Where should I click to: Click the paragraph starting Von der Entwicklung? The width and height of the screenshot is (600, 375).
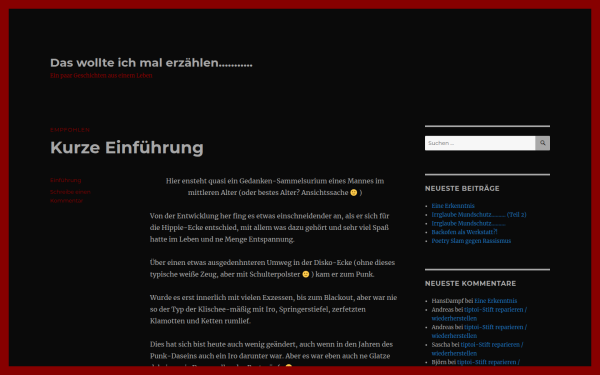click(x=269, y=228)
